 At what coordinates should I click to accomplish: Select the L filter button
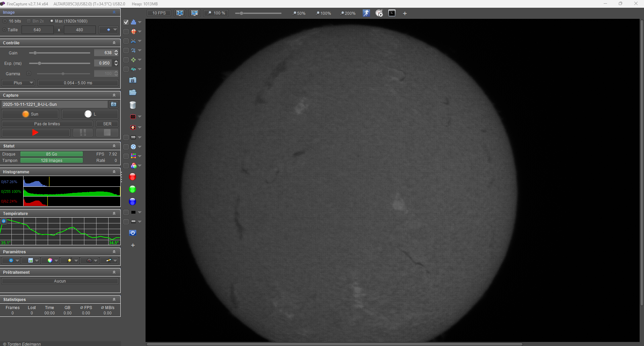pyautogui.click(x=90, y=114)
